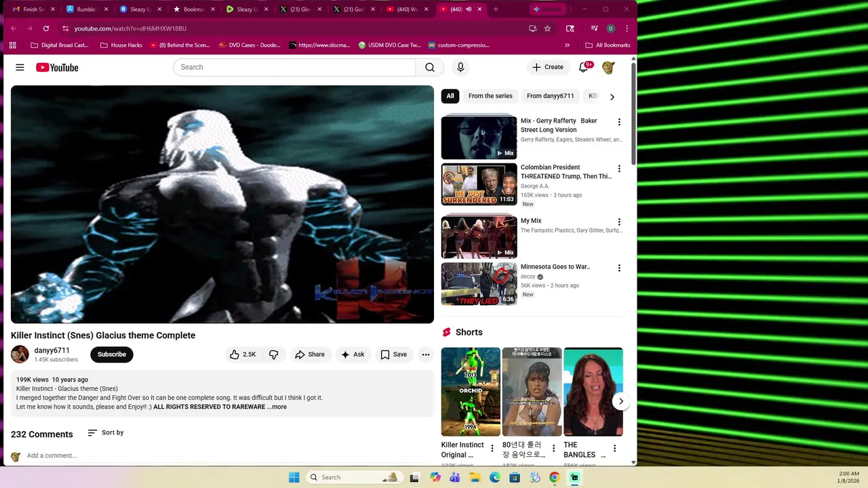Open the YouTube account avatar menu
Viewport: 868px width, 488px height.
pyautogui.click(x=608, y=67)
